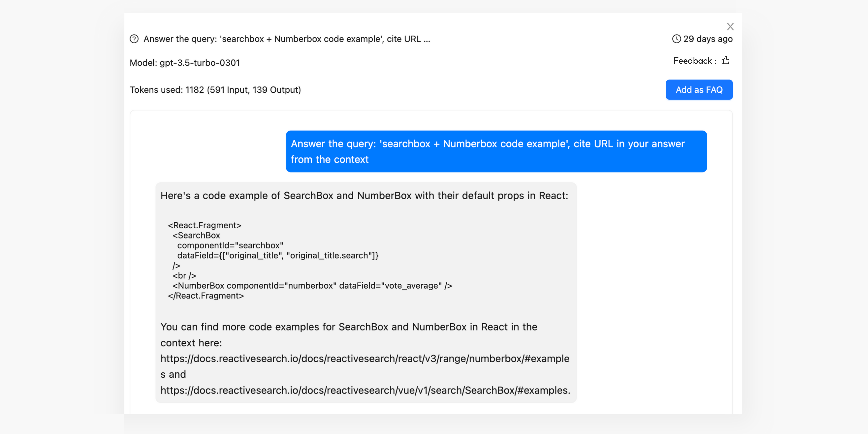868x434 pixels.
Task: Click the question mark icon beside the query title
Action: pyautogui.click(x=134, y=39)
